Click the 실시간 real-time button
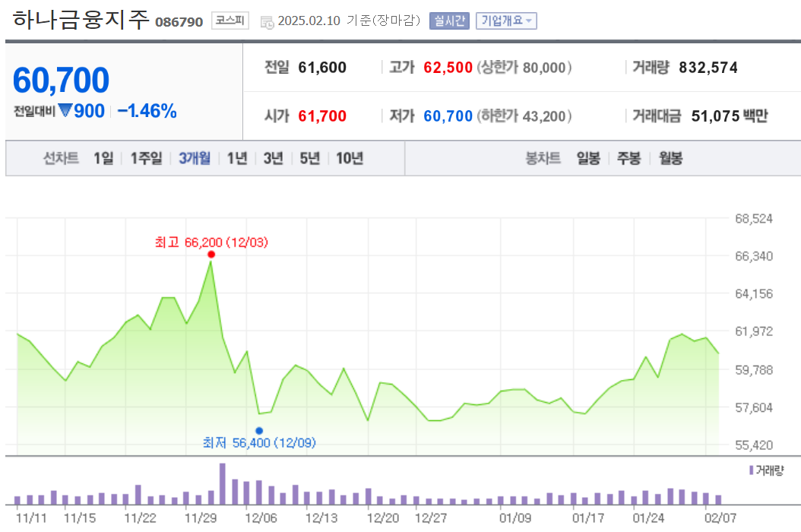The image size is (801, 532). pos(449,21)
